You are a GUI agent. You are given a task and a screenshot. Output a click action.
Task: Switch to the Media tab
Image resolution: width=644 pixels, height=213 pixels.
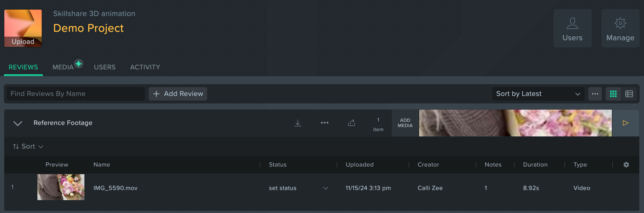pos(63,67)
